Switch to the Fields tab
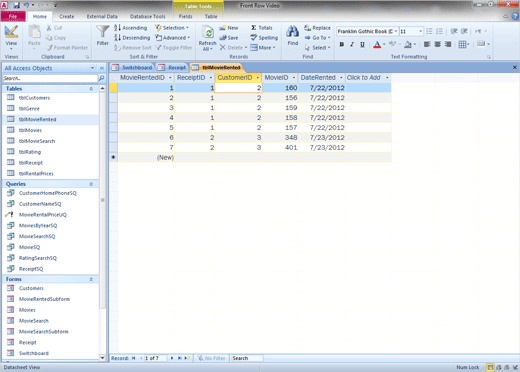This screenshot has height=372, width=520. [185, 16]
